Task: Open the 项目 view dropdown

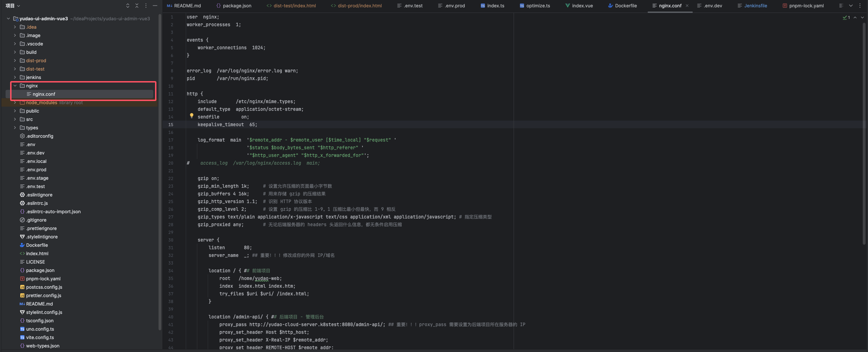Action: (x=13, y=6)
